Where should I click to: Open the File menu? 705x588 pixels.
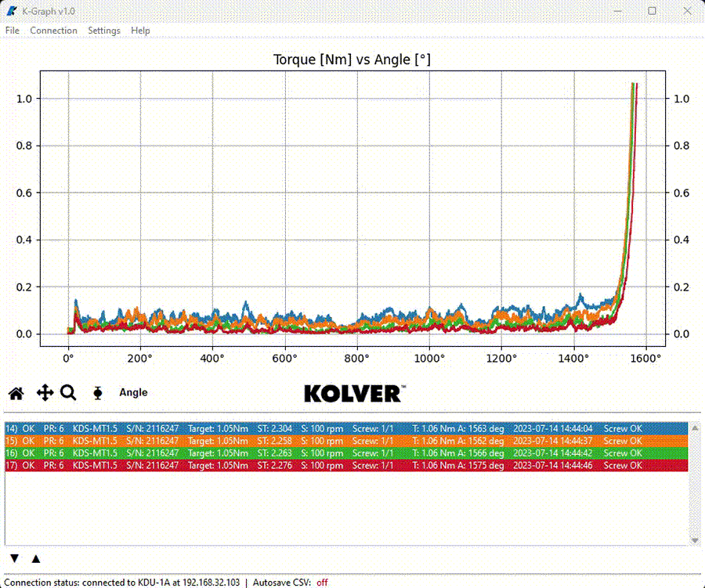12,31
